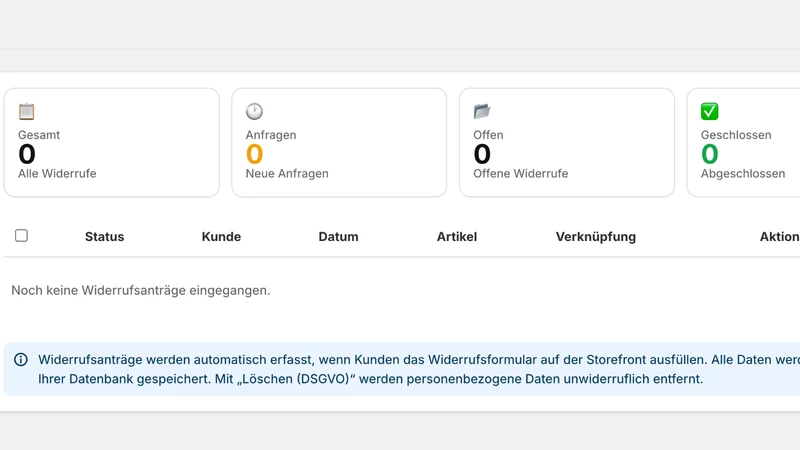
Task: Click the green 0 count under Geschlossen
Action: point(710,154)
